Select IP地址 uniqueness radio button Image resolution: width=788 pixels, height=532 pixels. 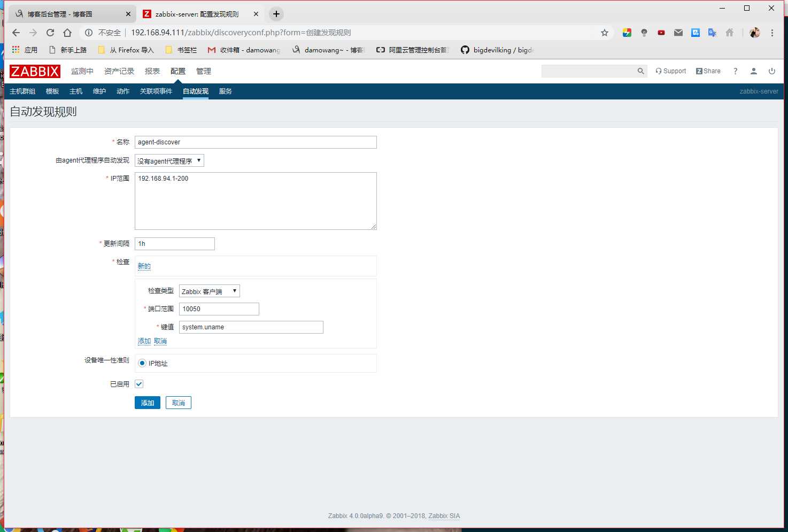coord(142,363)
